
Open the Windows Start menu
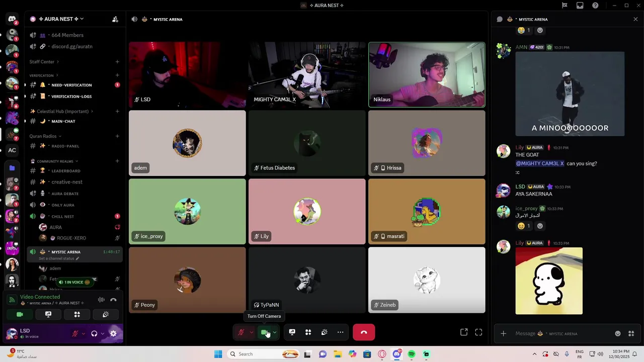[x=218, y=354]
